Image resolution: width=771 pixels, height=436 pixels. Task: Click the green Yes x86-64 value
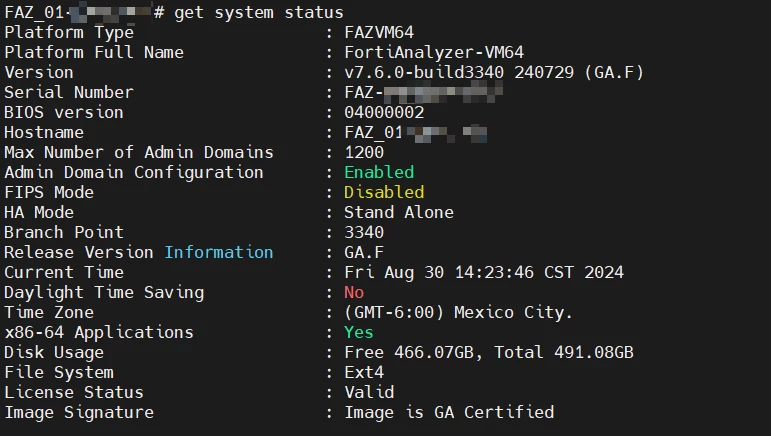(358, 332)
